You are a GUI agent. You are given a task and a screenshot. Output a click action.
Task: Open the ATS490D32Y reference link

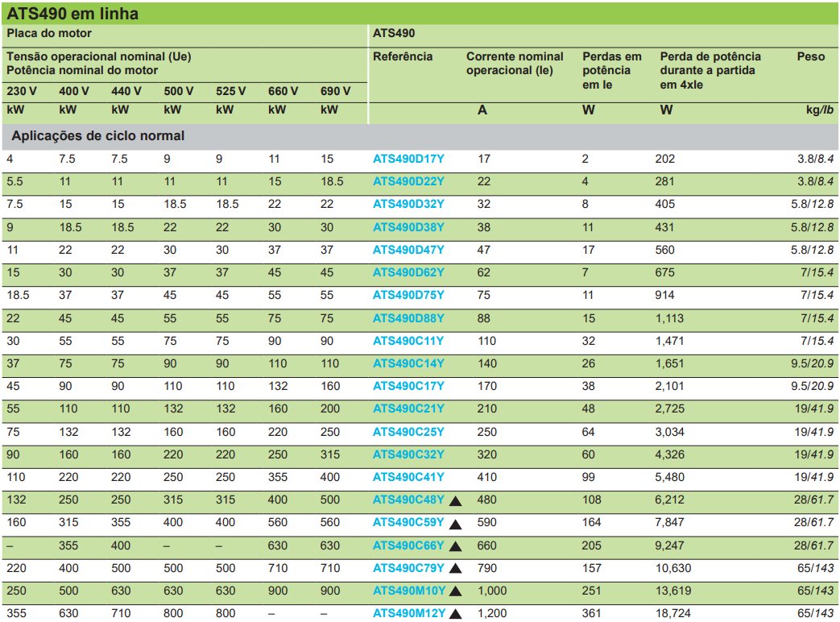408,204
